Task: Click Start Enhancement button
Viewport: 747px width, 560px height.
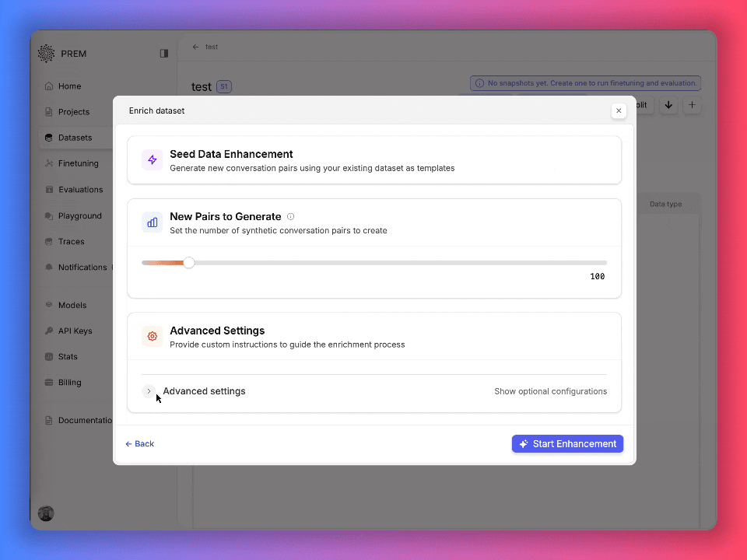Action: point(567,444)
